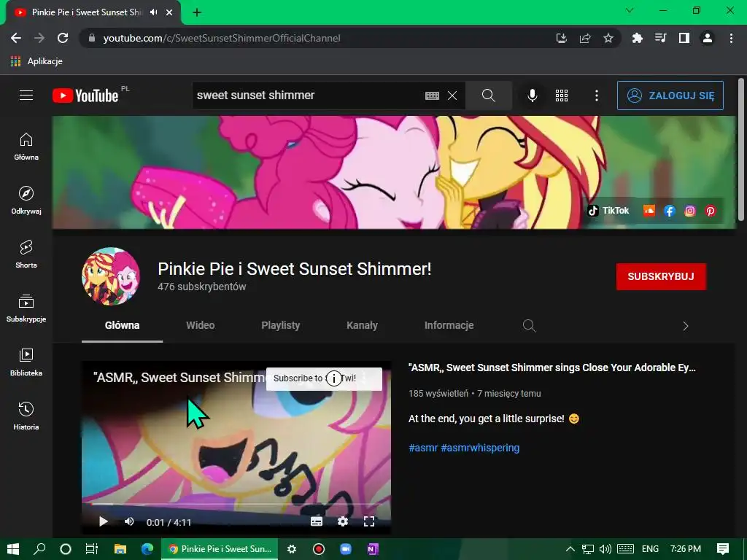Install app icon in address bar
Image resolution: width=747 pixels, height=560 pixels.
(562, 38)
